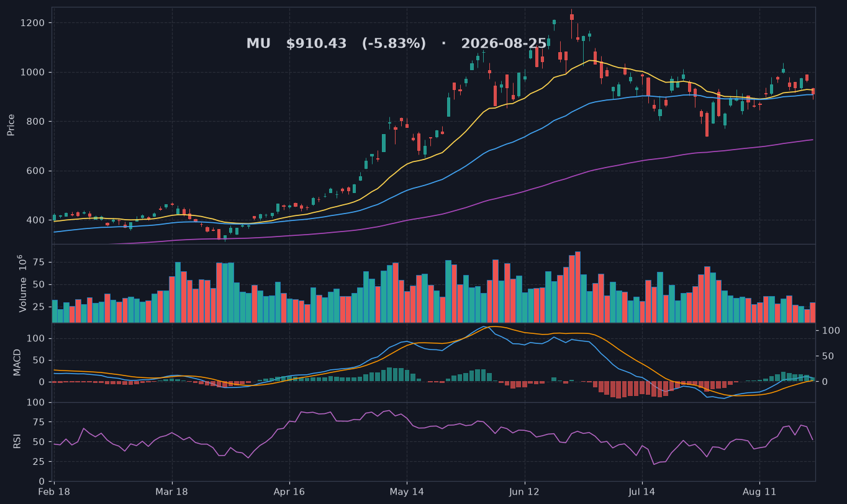847x504 pixels.
Task: Click the "(-5.83%)" change percentage
Action: pos(394,44)
